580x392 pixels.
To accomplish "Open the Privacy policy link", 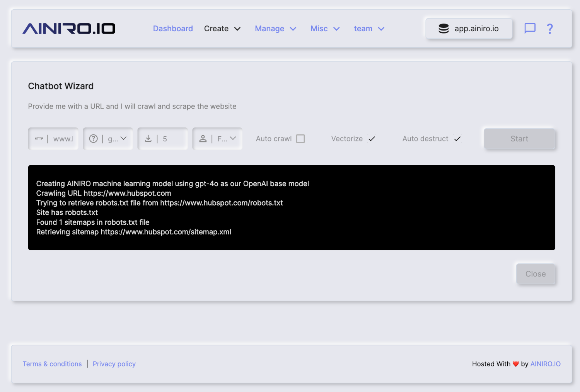I will coord(114,364).
